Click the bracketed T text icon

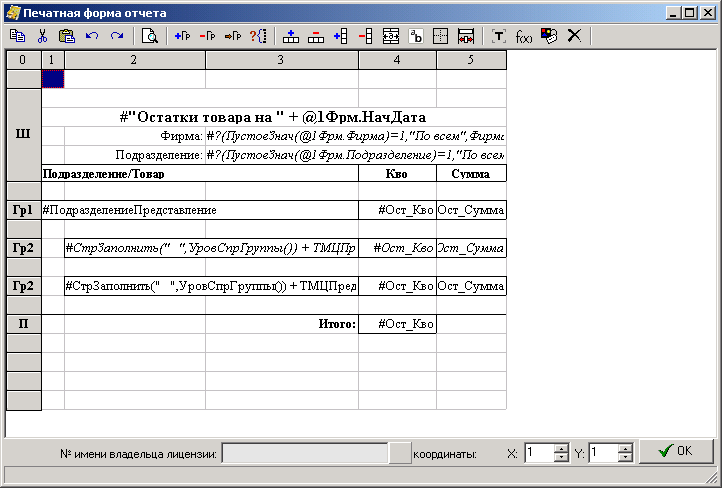tap(499, 36)
